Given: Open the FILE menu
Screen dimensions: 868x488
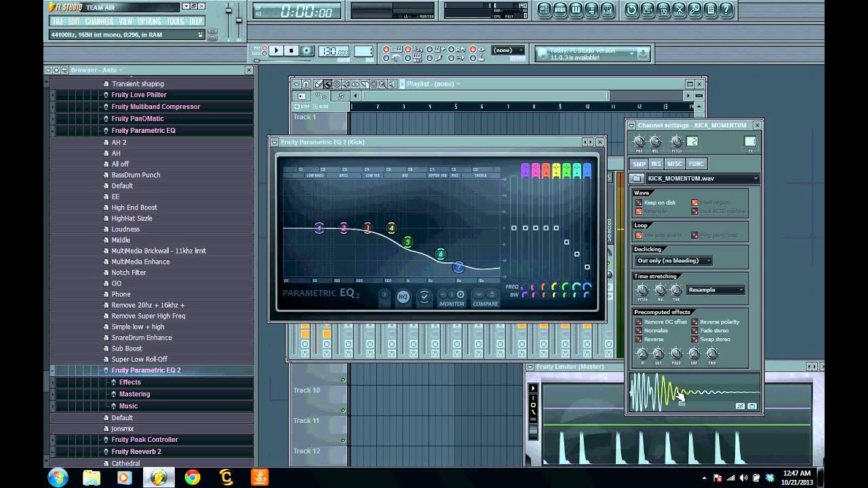Looking at the screenshot, I should pyautogui.click(x=58, y=22).
